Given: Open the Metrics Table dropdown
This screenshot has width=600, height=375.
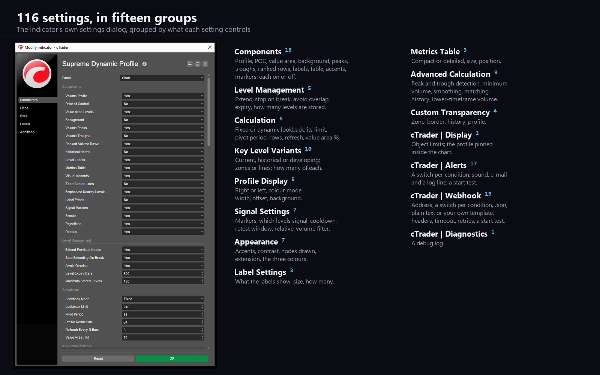Looking at the screenshot, I should [163, 168].
